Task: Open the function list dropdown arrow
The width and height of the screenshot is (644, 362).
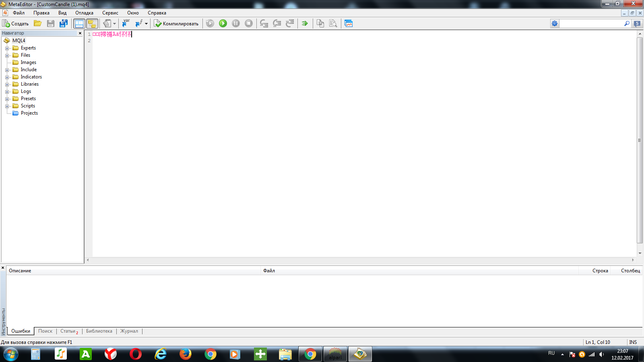Action: coord(146,23)
